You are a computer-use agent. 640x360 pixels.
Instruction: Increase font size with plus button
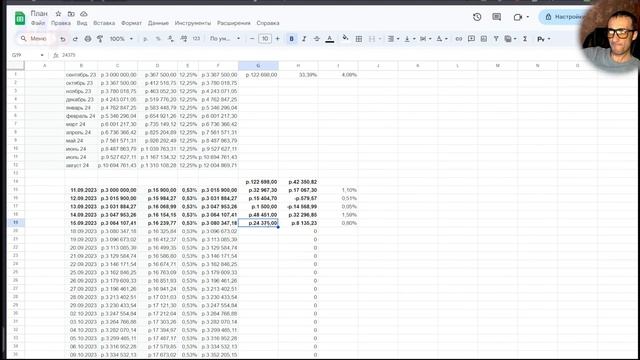(278, 39)
